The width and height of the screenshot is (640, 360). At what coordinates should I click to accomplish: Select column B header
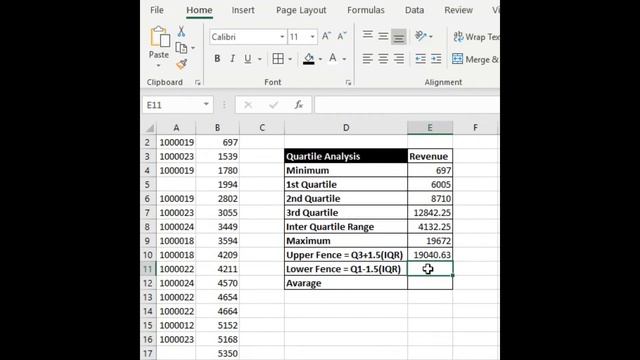[217, 128]
